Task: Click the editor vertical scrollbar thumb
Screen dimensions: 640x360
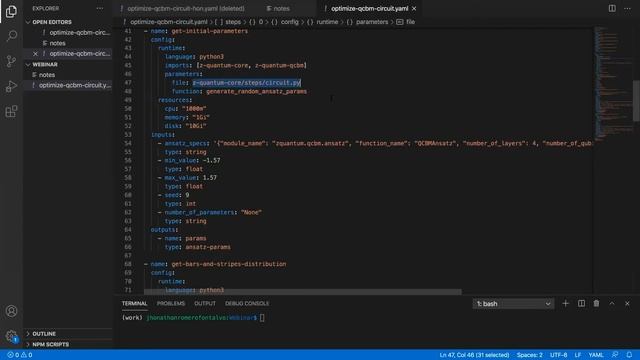Action: (x=636, y=101)
